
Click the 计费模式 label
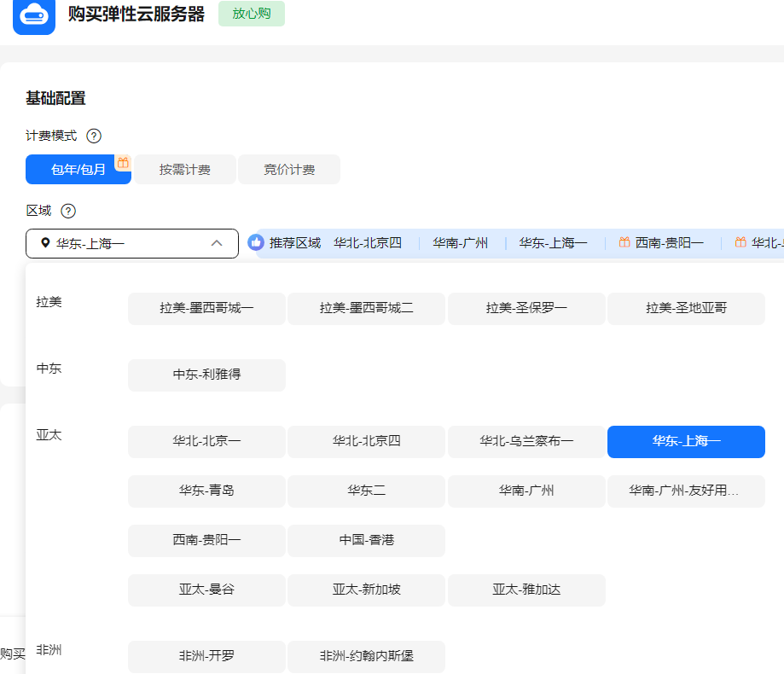tap(51, 136)
